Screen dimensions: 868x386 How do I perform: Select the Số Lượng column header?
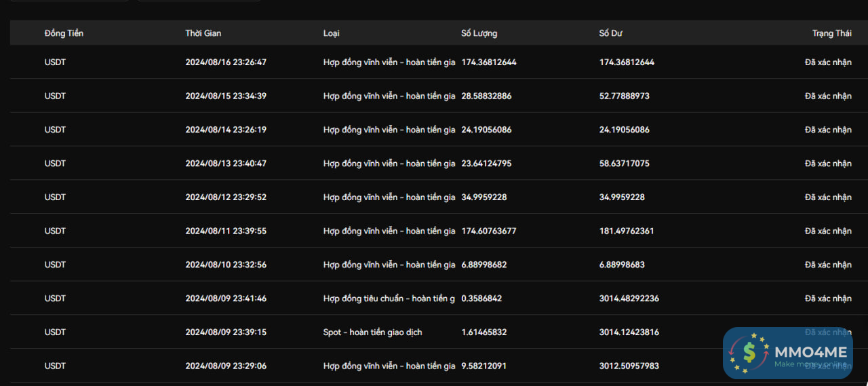(479, 33)
